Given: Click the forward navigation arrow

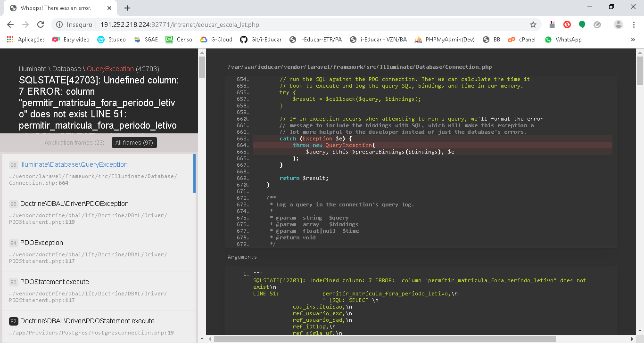Looking at the screenshot, I should coord(25,24).
